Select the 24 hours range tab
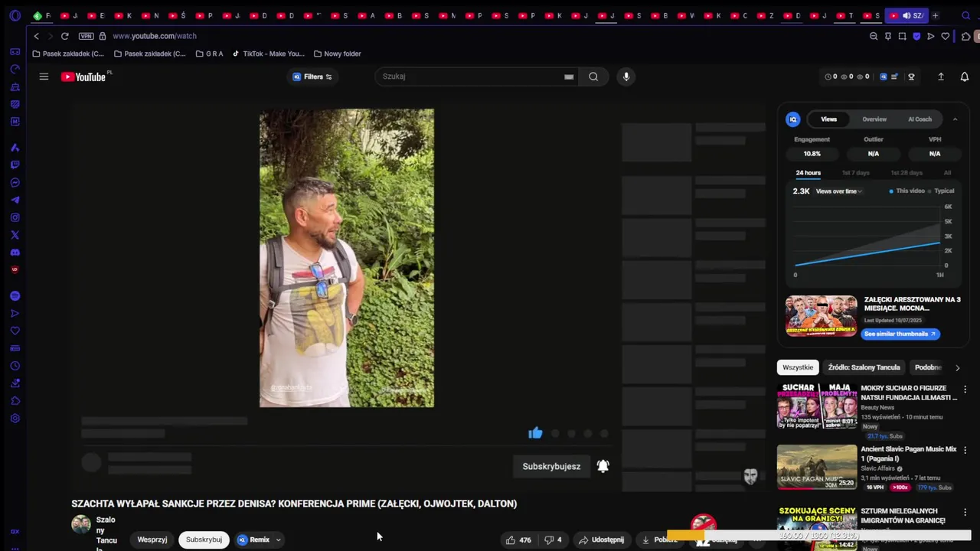 (808, 173)
